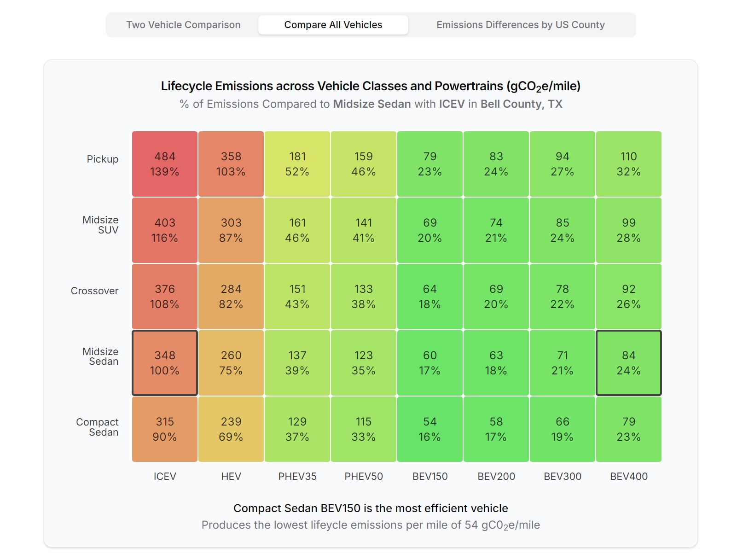Select Midsize SUV BEV300 cell showing 85
737x560 pixels.
pos(563,230)
